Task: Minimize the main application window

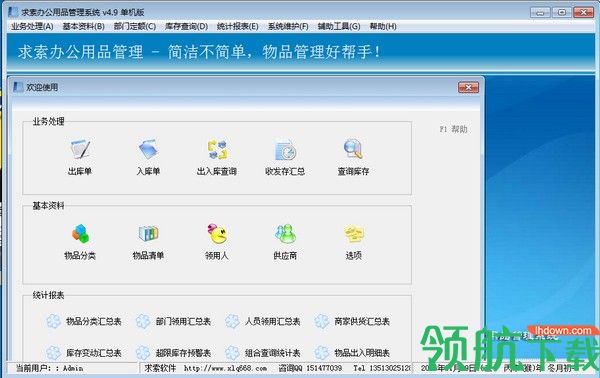Action: [x=540, y=13]
